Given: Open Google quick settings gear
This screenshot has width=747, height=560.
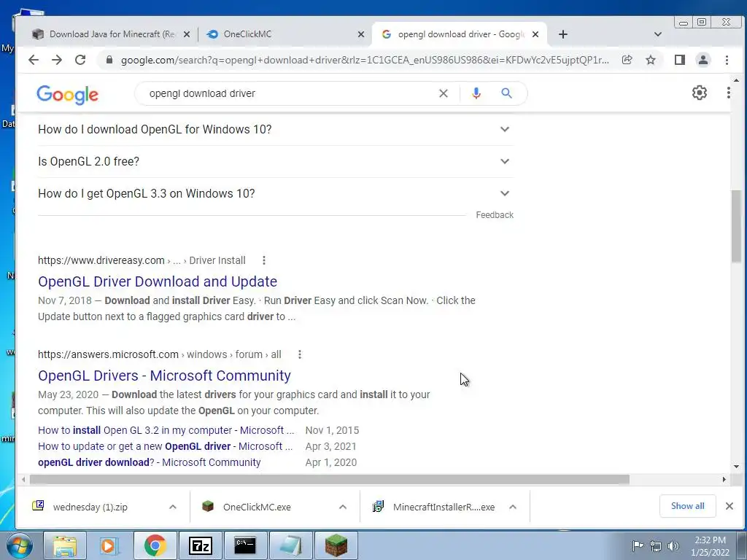Looking at the screenshot, I should [700, 93].
